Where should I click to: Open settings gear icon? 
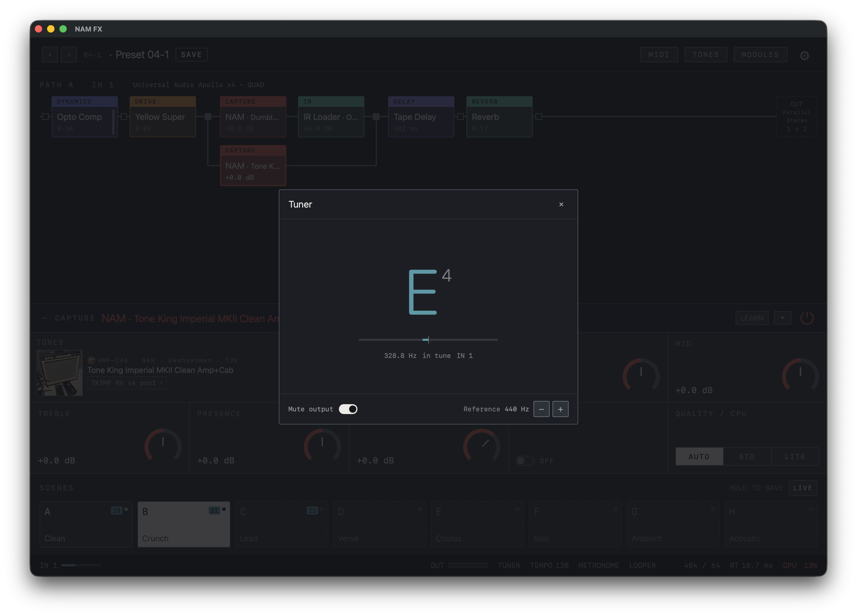pos(805,56)
